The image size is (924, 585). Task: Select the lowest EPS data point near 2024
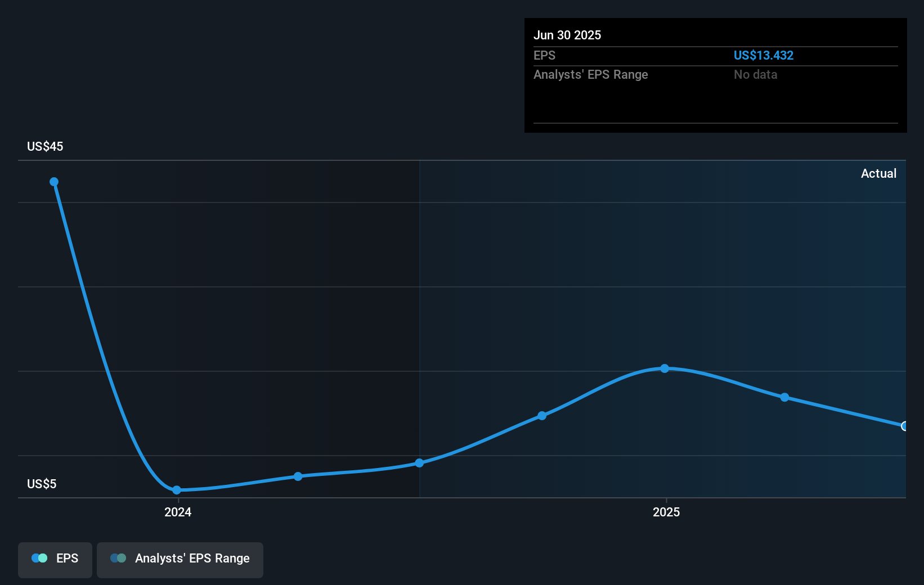tap(177, 490)
